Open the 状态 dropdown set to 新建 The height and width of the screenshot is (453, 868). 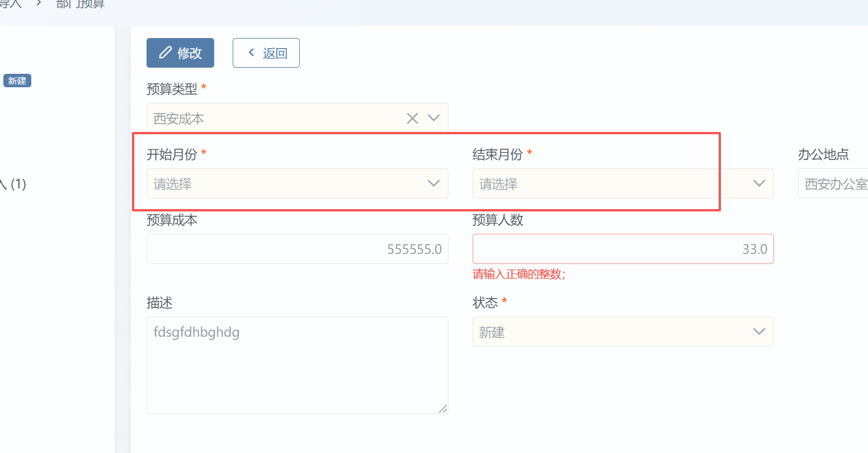coord(610,332)
